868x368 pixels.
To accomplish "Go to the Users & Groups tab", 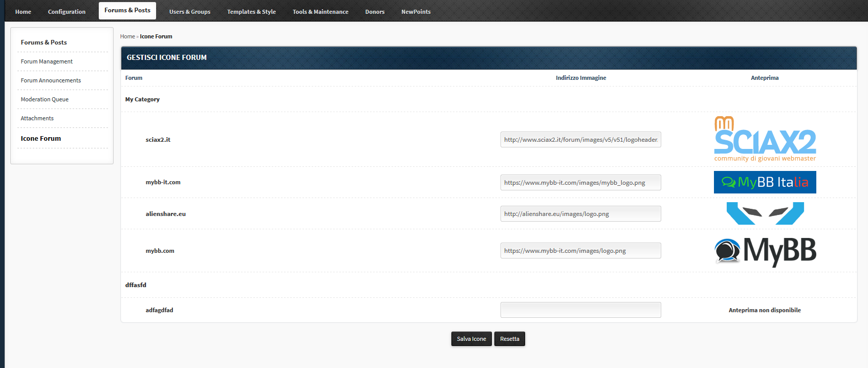I will pyautogui.click(x=190, y=12).
